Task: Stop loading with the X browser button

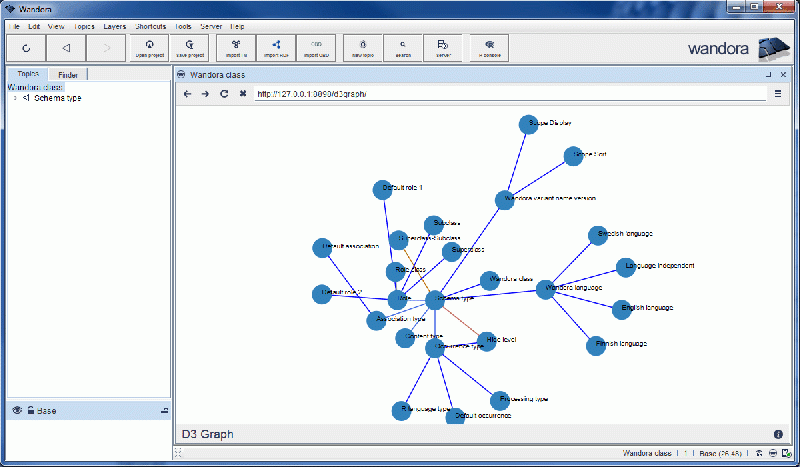Action: 243,94
